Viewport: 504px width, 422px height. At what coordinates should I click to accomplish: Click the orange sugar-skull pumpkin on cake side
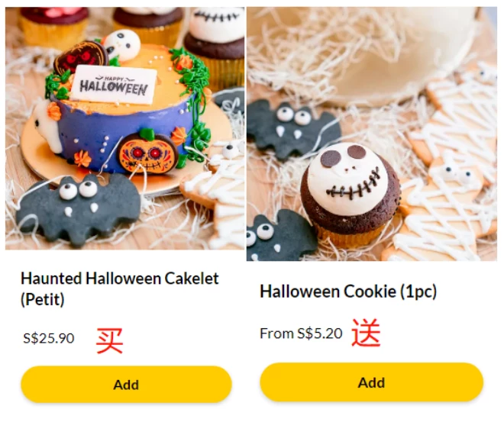[x=148, y=153]
